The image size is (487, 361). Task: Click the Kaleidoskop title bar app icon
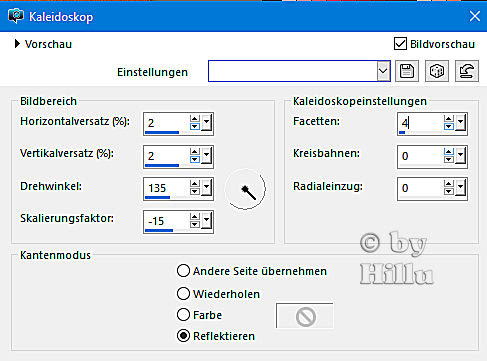point(16,16)
